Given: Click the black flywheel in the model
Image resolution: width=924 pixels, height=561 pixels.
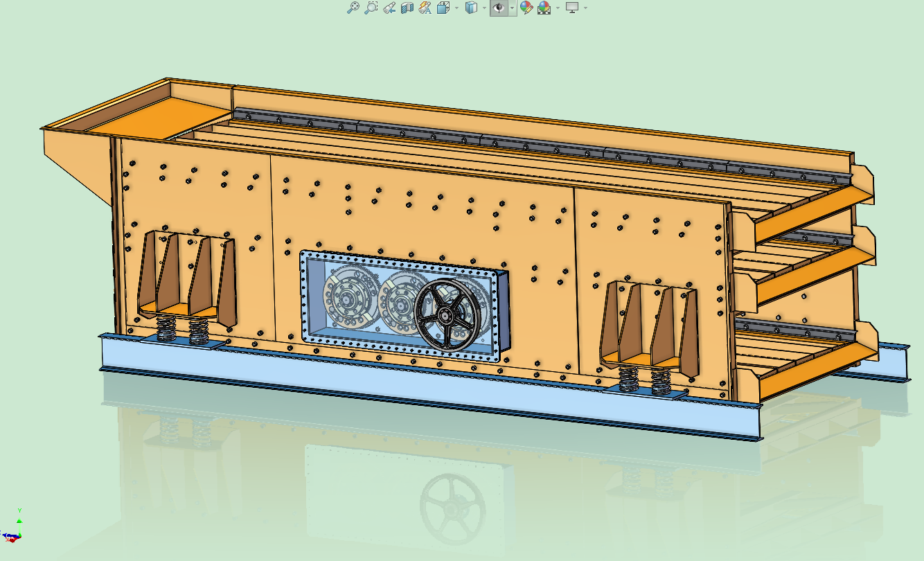Looking at the screenshot, I should point(448,316).
